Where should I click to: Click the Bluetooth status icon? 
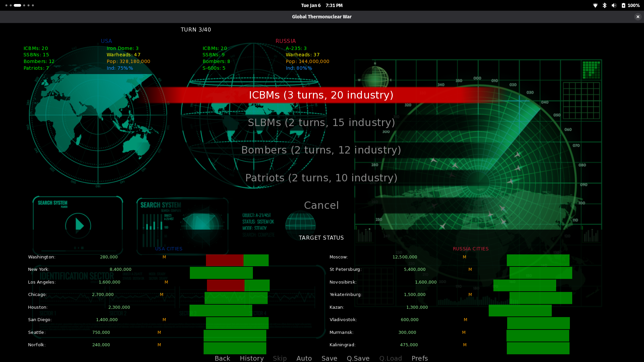coord(604,5)
